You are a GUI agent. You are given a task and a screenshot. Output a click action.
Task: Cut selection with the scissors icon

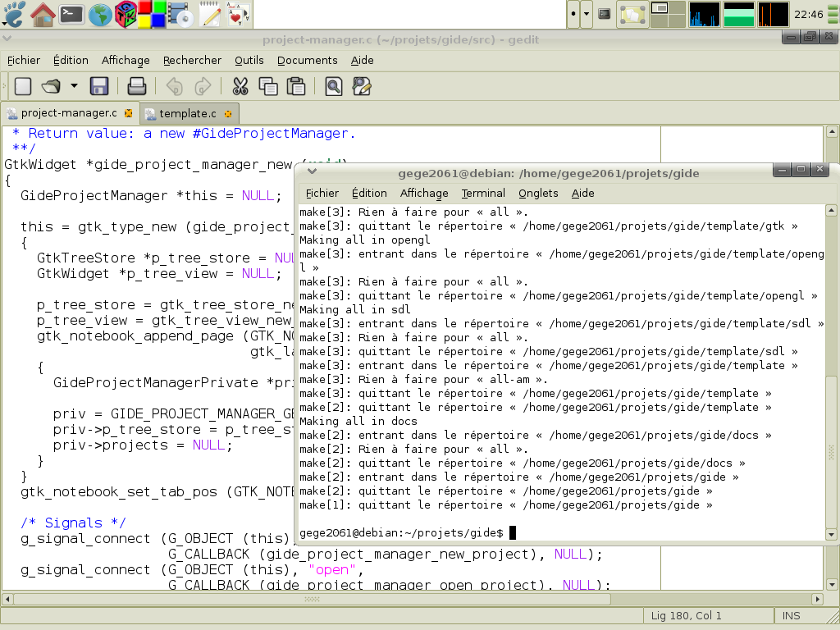pos(240,86)
